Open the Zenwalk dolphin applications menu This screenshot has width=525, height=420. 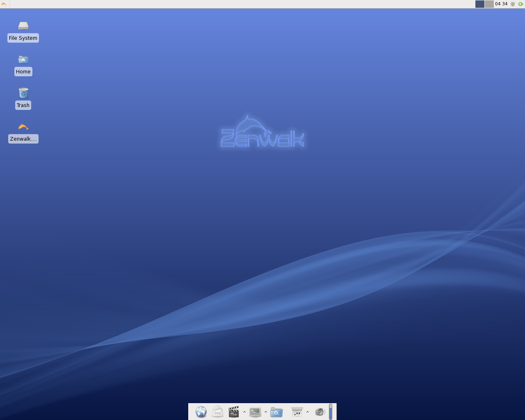click(4, 4)
